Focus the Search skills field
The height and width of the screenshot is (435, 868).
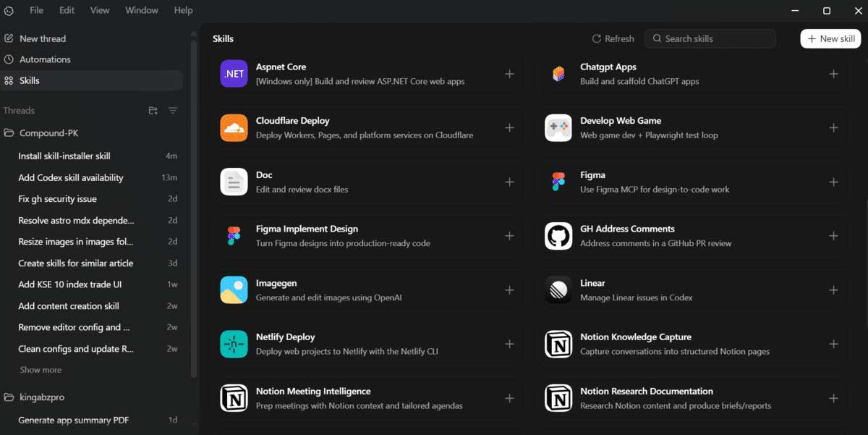[x=710, y=38]
